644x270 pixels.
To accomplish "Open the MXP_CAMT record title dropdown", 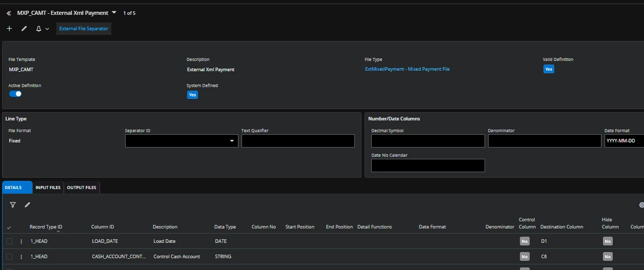I will tap(114, 13).
